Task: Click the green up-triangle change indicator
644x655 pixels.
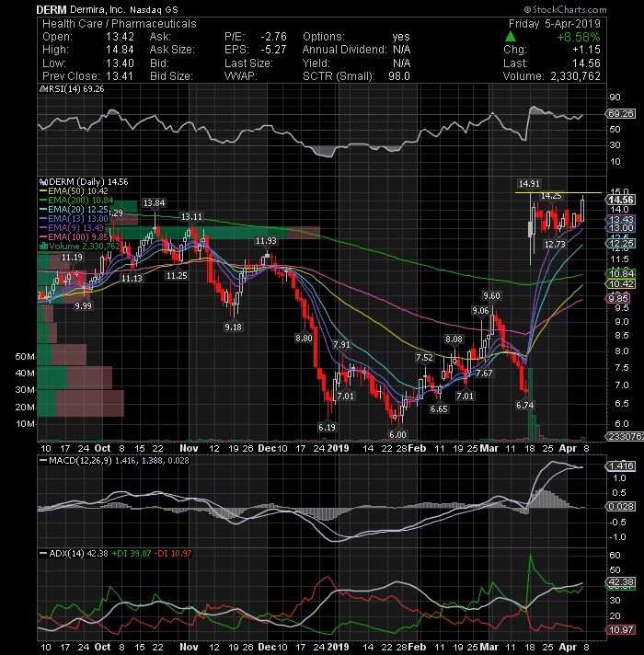Action: (511, 37)
